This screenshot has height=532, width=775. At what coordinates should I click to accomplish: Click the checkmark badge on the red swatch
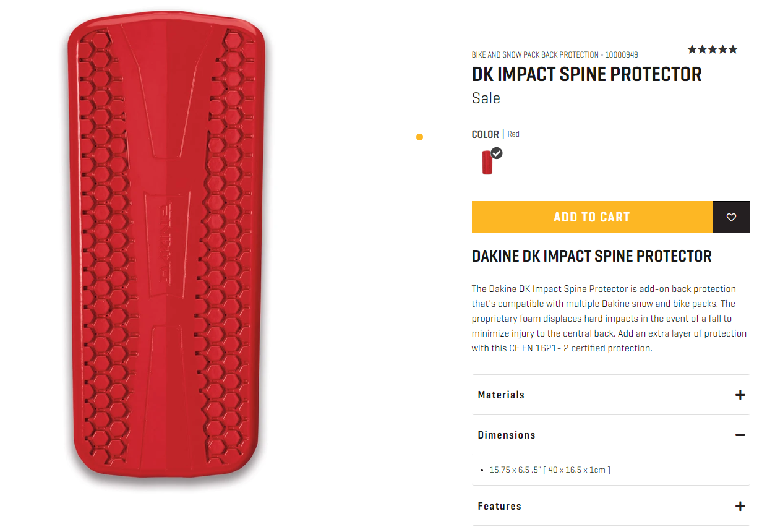tap(497, 153)
